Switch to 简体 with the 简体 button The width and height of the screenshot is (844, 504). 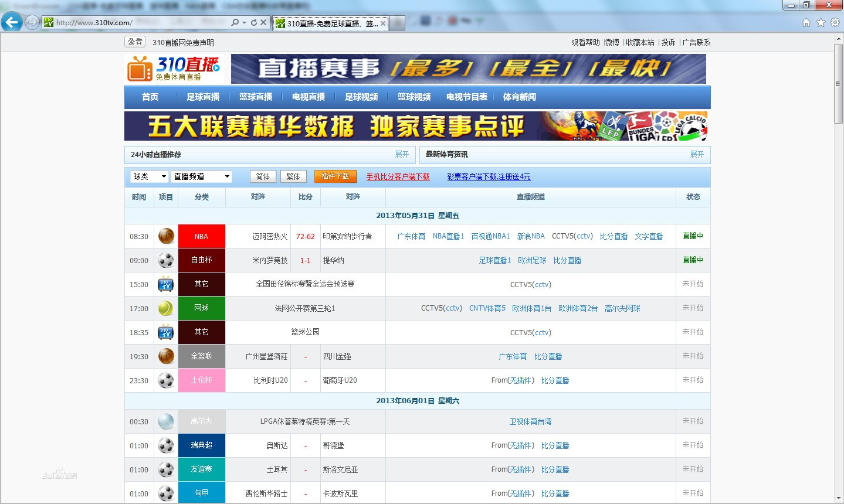pos(263,176)
